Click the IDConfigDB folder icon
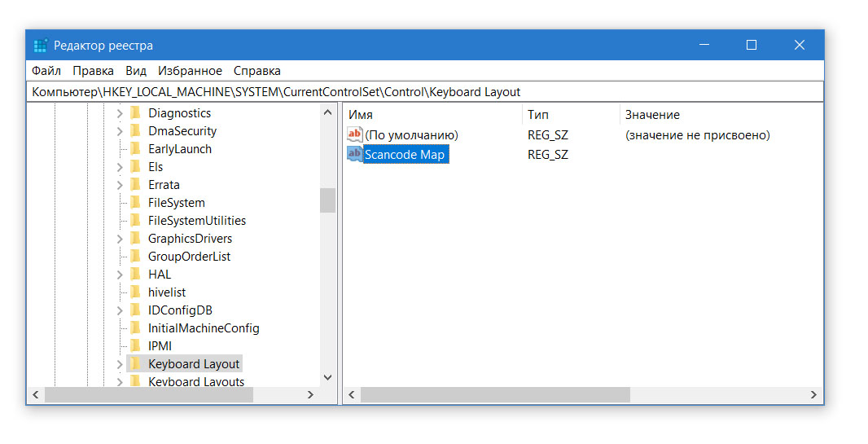 pyautogui.click(x=135, y=310)
